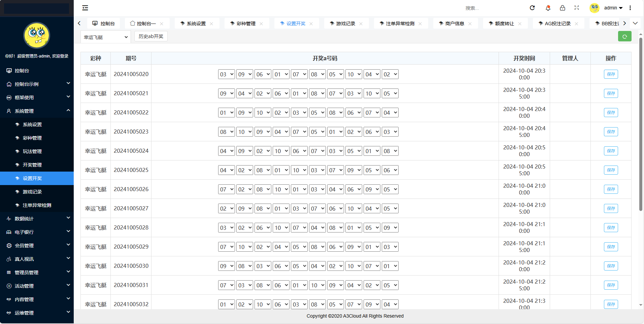644x324 pixels.
Task: Expand the 数据统计 sidebar menu
Action: 37,219
